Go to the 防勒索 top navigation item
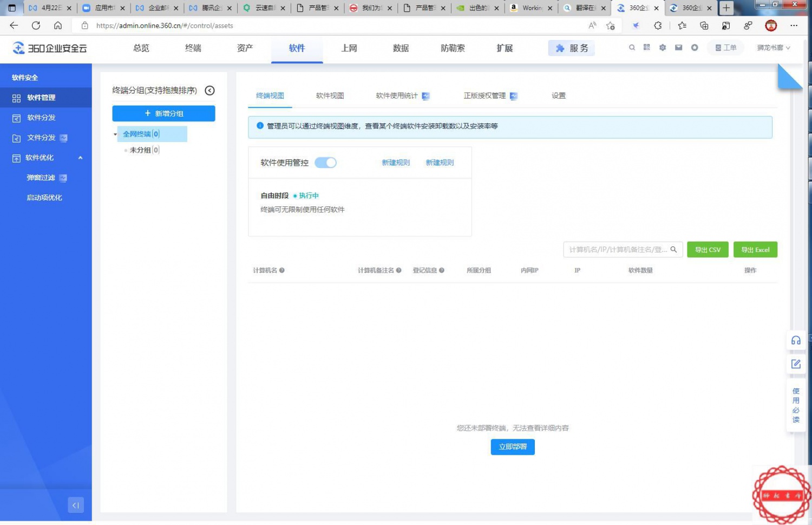Image resolution: width=812 pixels, height=525 pixels. pyautogui.click(x=453, y=48)
